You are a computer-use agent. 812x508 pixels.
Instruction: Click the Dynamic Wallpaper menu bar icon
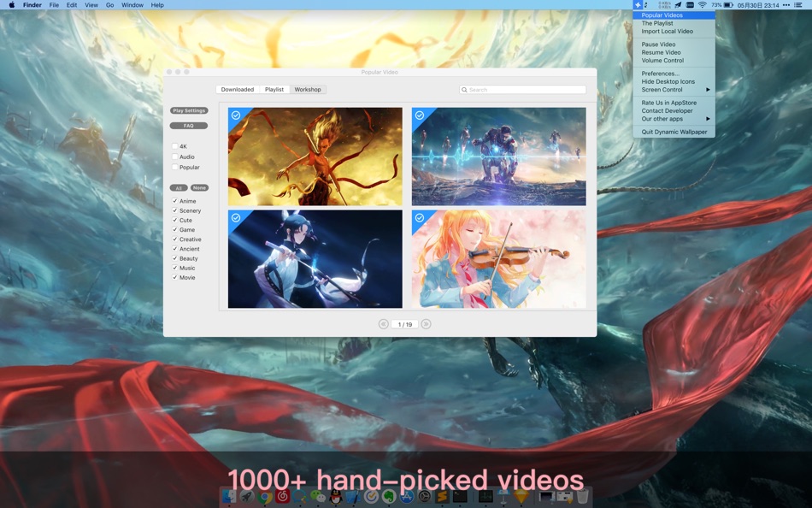pyautogui.click(x=638, y=4)
